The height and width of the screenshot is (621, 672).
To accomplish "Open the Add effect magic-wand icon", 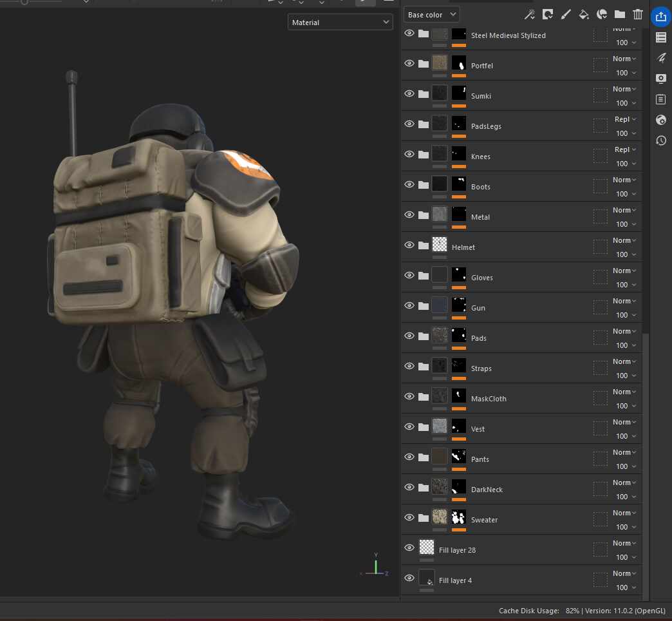I will (530, 14).
